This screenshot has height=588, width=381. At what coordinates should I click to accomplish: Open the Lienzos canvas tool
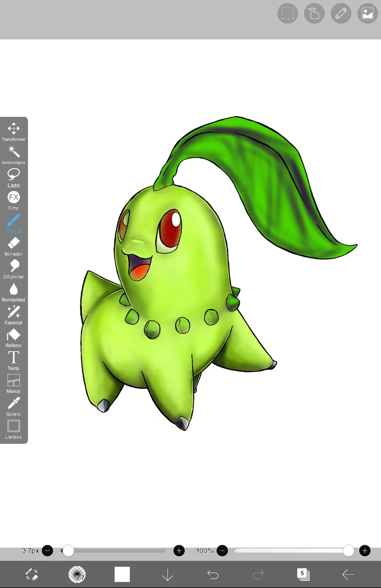[14, 430]
